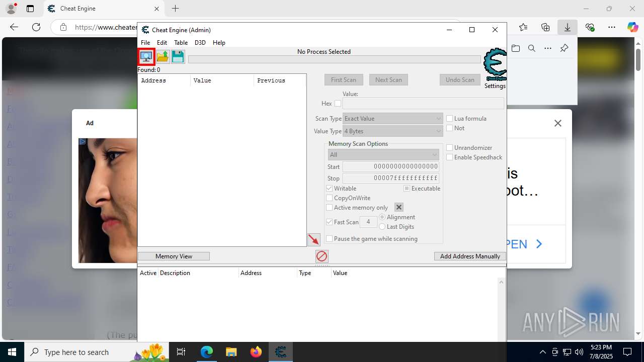
Task: Launch Firefox from the taskbar
Action: tap(256, 352)
